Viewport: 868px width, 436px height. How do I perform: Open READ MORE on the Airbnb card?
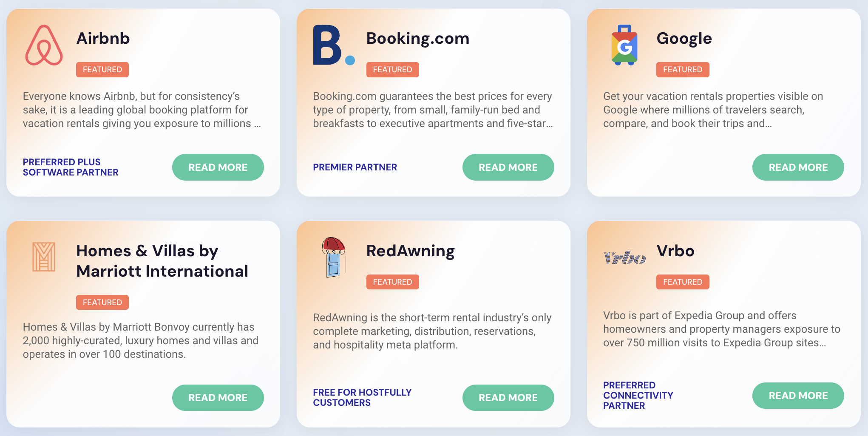(218, 167)
